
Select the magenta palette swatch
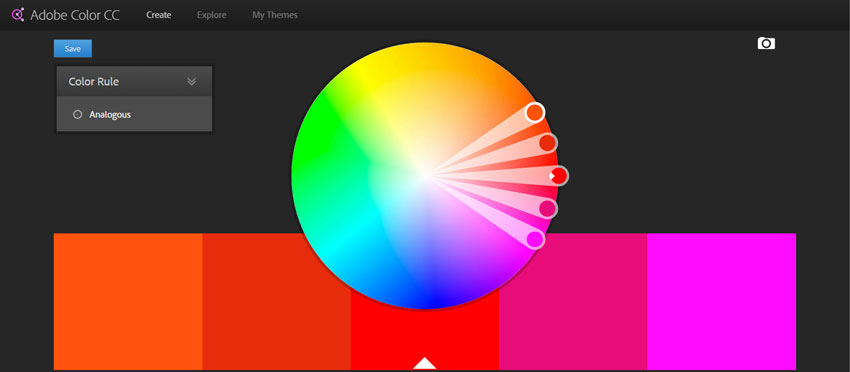722,302
